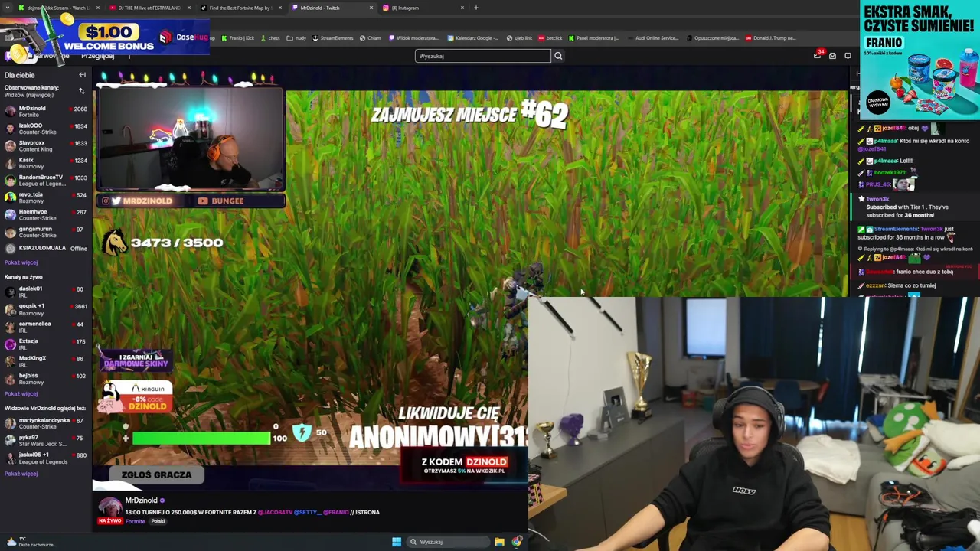The image size is (980, 551).
Task: Collapse the Dla ciebie sidebar
Action: tap(82, 75)
